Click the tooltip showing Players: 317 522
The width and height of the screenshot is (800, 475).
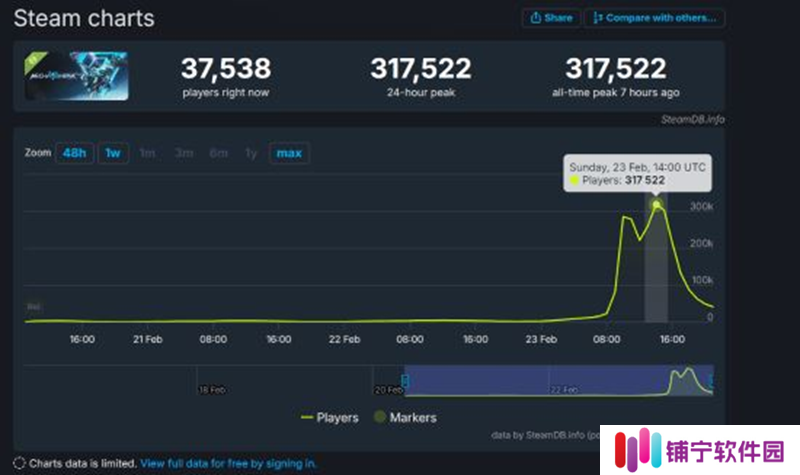point(637,173)
